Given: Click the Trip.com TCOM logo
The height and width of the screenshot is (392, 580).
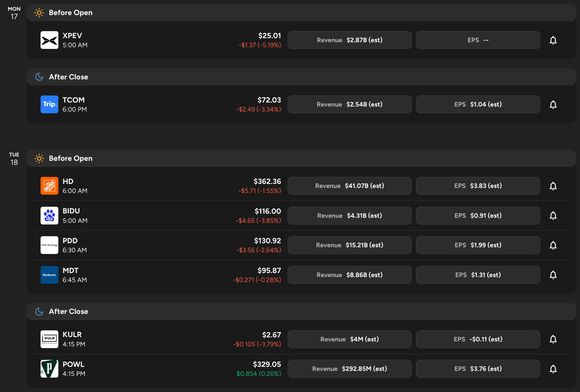Looking at the screenshot, I should (x=49, y=105).
